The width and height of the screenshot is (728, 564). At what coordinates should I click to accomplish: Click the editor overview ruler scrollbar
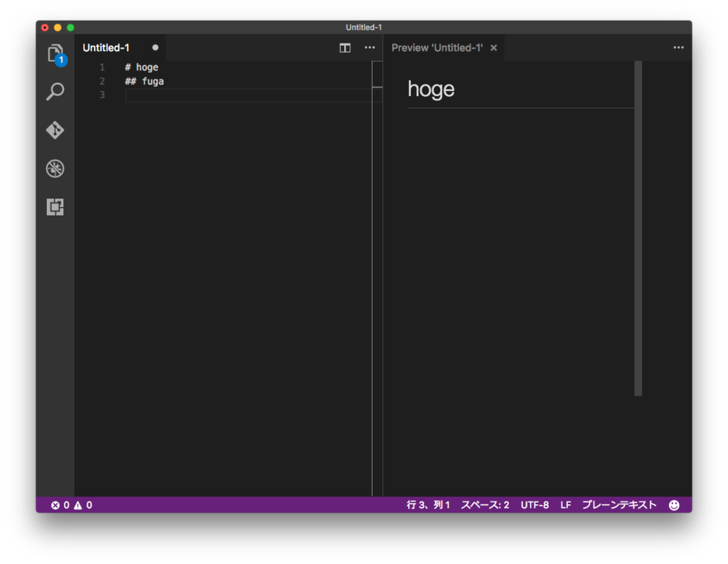(377, 278)
